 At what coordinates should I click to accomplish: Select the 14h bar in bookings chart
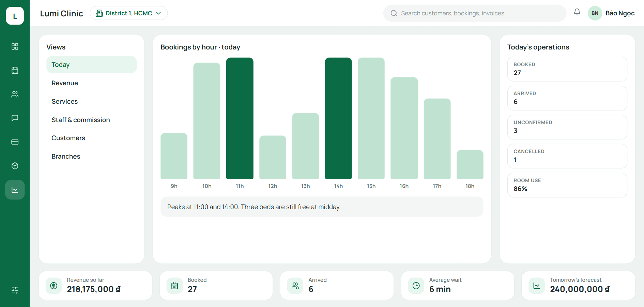click(x=338, y=118)
